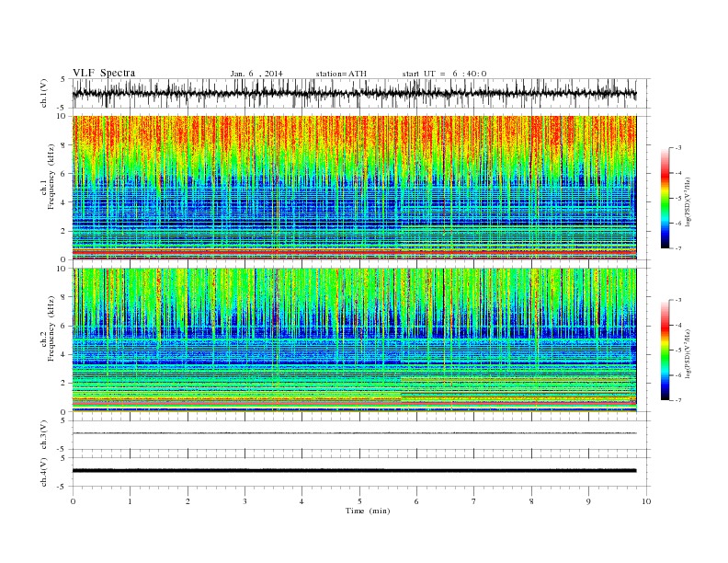Click the "2" kHz tick on ch.2 spectrogram

point(63,384)
